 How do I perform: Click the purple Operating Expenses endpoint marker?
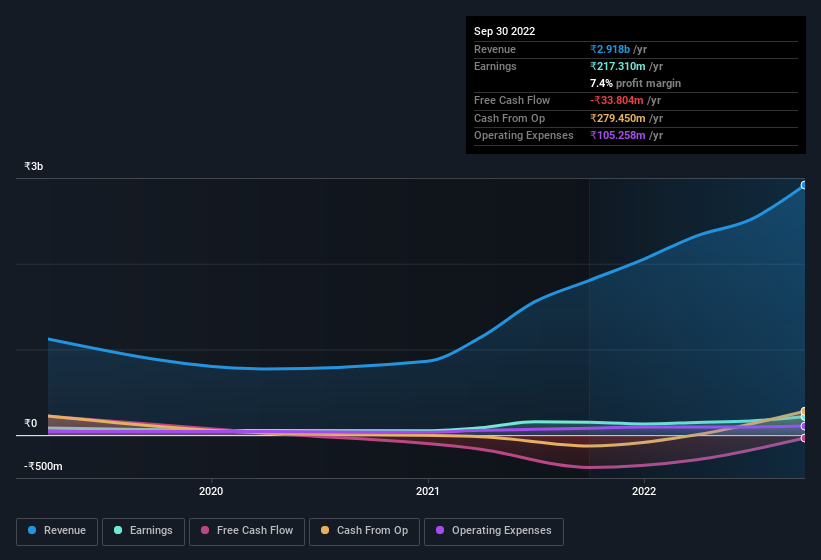point(804,426)
